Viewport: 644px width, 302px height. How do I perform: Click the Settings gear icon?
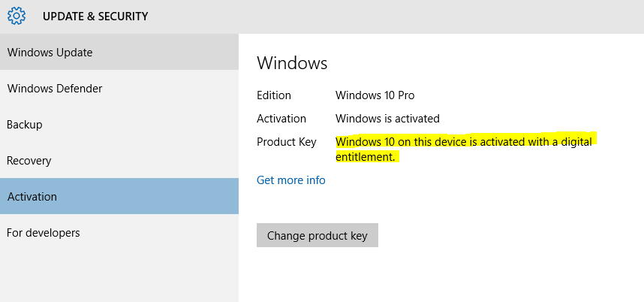coord(17,16)
